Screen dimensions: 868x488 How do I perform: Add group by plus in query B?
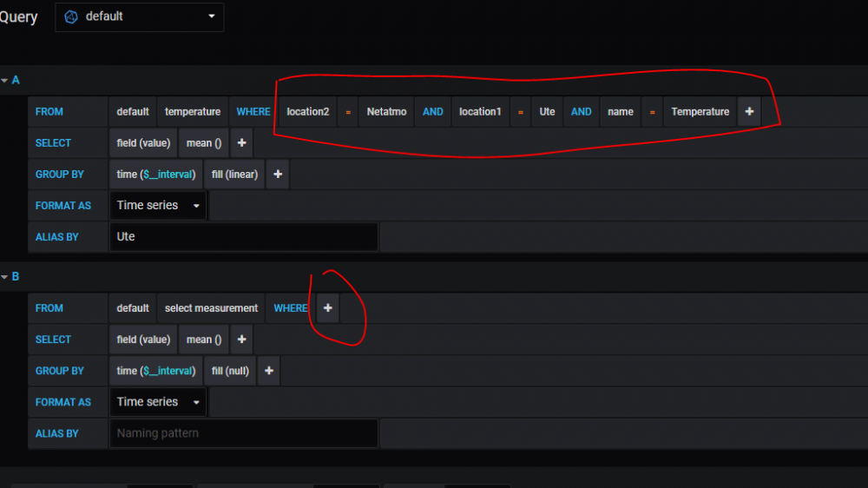point(269,371)
